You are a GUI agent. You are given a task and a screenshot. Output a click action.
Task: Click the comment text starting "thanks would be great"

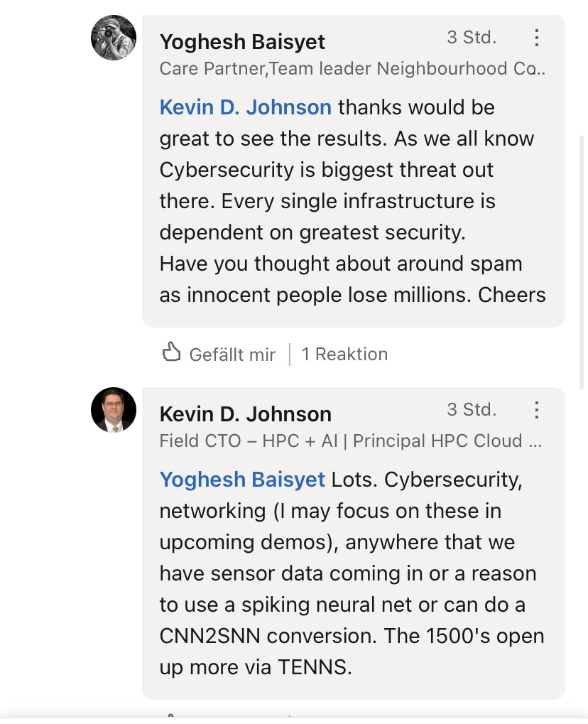(352, 201)
